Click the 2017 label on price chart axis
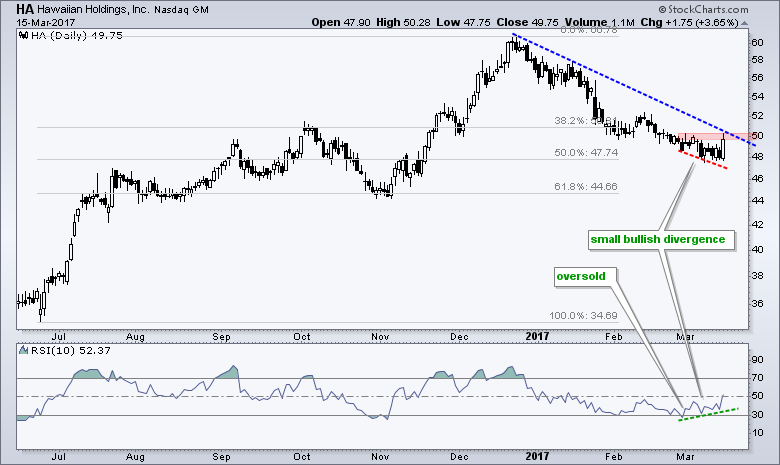The image size is (780, 465). tap(537, 336)
